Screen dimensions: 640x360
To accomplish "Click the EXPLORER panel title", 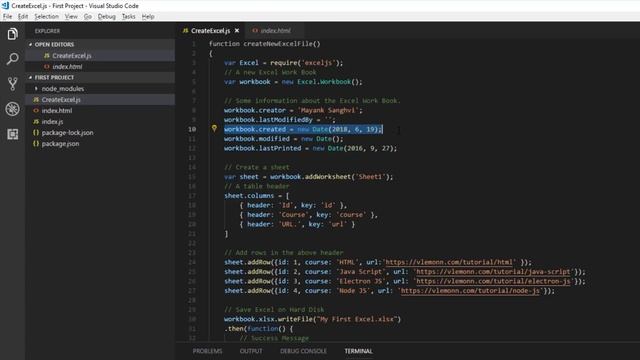I will [x=47, y=31].
